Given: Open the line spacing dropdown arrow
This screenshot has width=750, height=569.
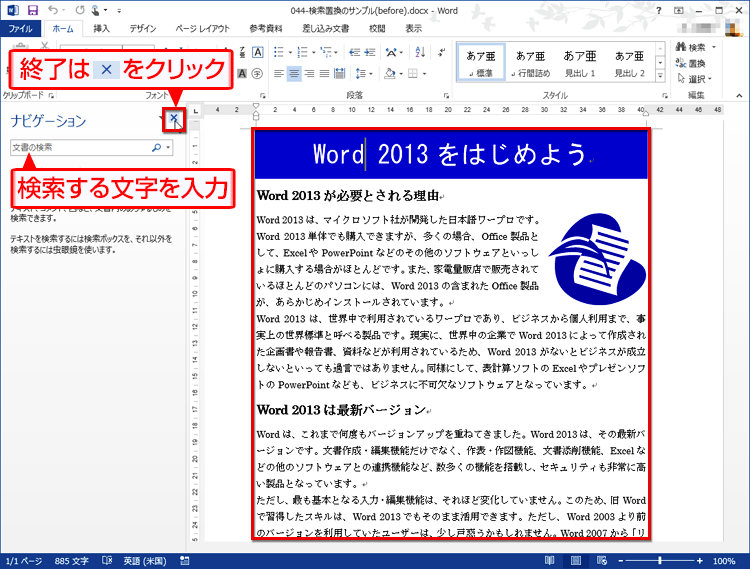Looking at the screenshot, I should point(371,74).
